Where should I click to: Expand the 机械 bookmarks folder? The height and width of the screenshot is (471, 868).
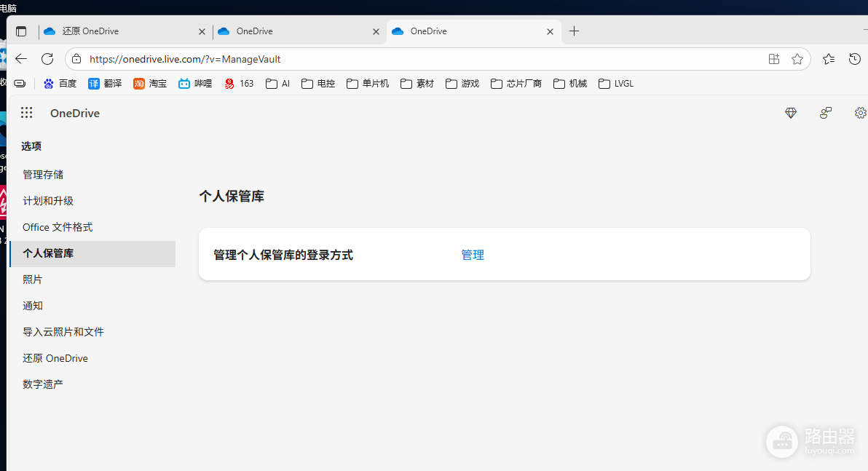coord(570,84)
